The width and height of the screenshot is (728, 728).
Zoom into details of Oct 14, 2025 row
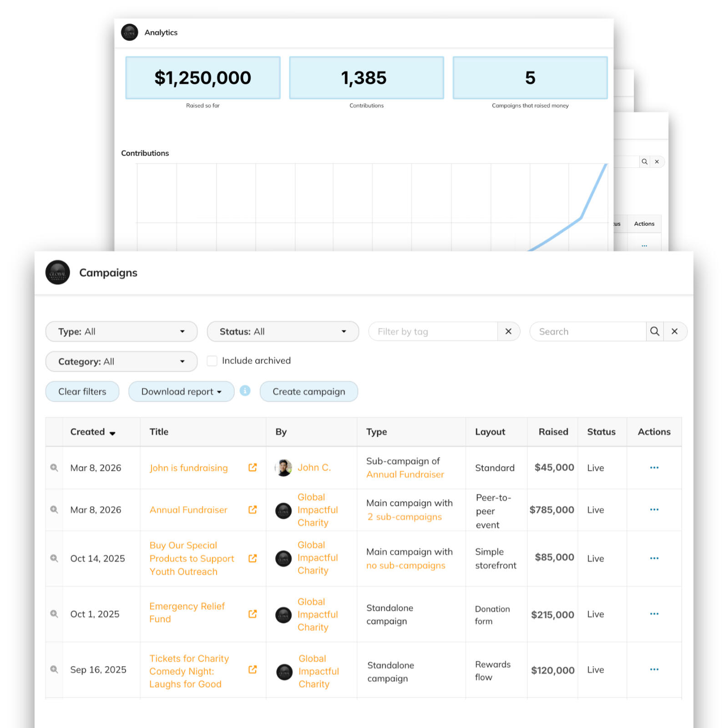(x=54, y=558)
